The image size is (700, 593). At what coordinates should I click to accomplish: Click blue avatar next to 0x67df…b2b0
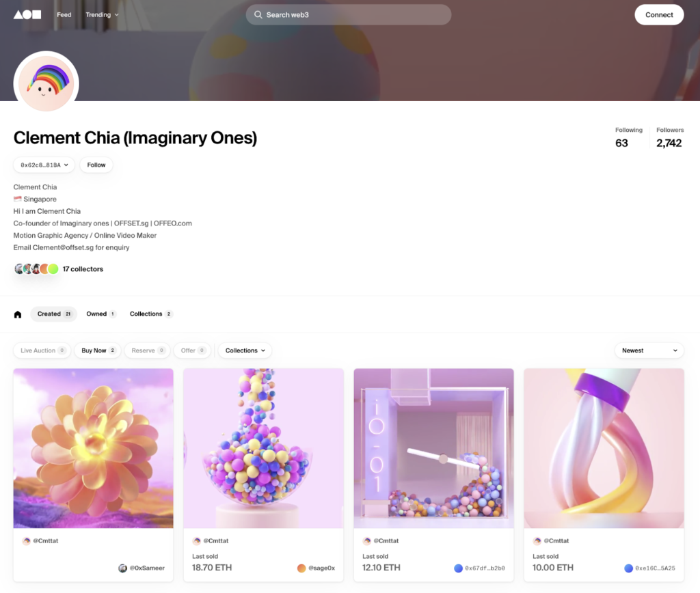[458, 568]
